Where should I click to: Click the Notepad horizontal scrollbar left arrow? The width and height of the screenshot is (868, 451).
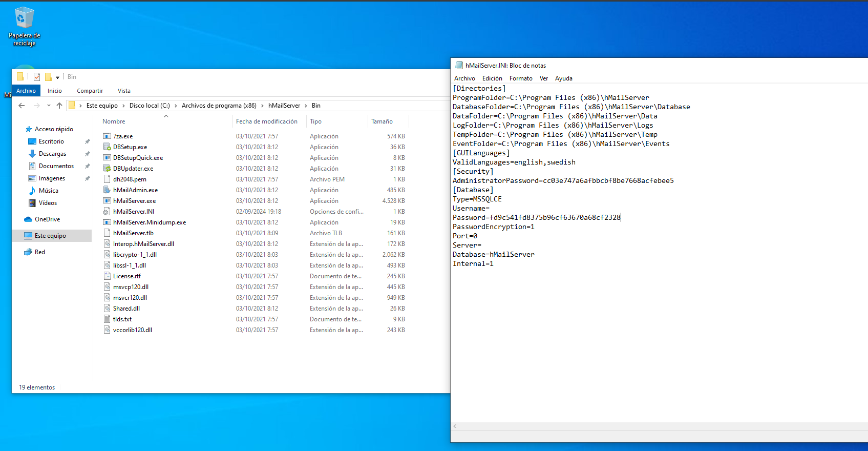point(455,426)
